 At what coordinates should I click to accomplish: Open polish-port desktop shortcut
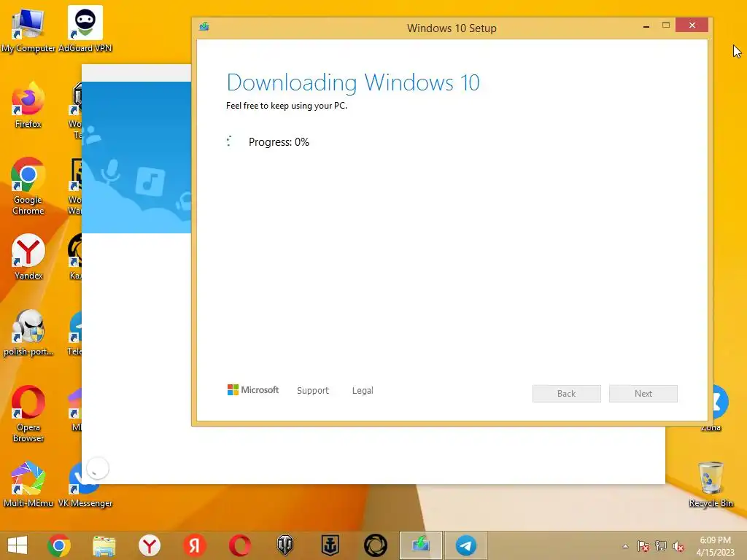[28, 333]
